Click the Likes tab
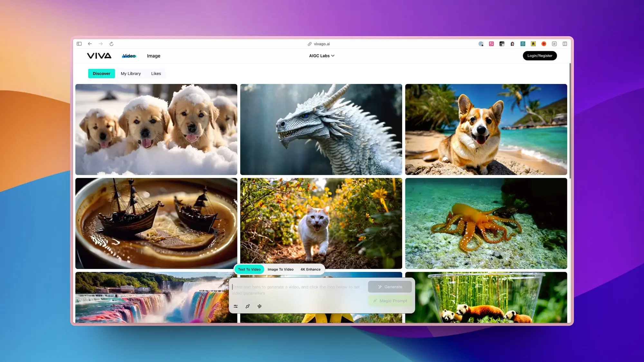Image resolution: width=644 pixels, height=362 pixels. click(156, 73)
